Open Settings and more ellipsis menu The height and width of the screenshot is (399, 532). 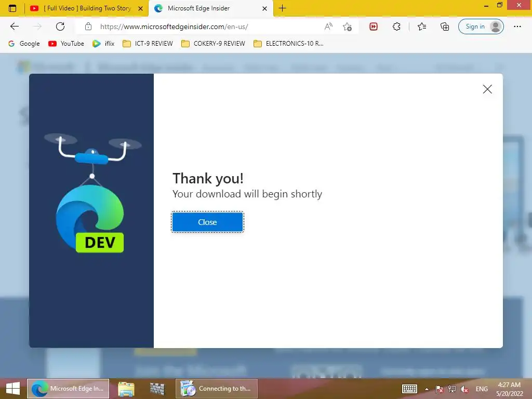(x=517, y=26)
